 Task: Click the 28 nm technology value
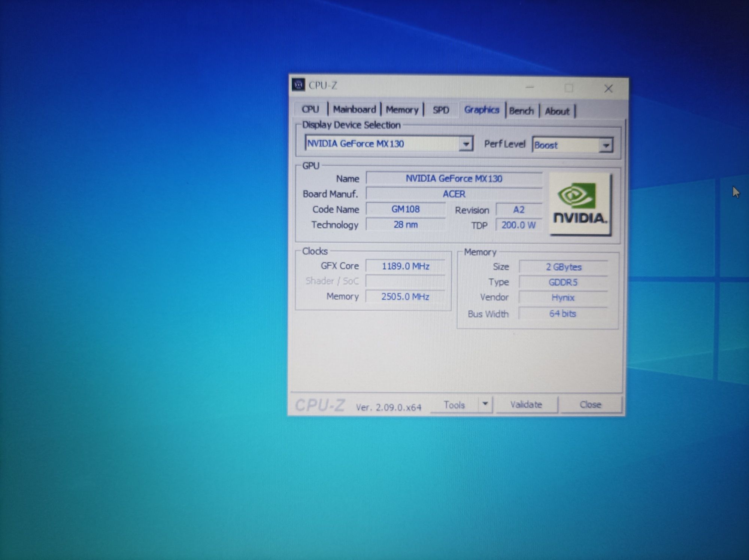point(406,225)
